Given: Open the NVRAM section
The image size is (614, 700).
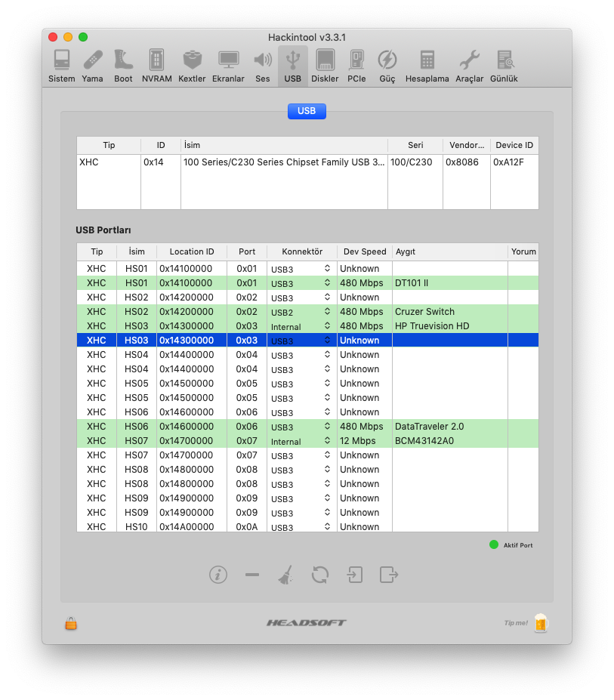Looking at the screenshot, I should 156,66.
